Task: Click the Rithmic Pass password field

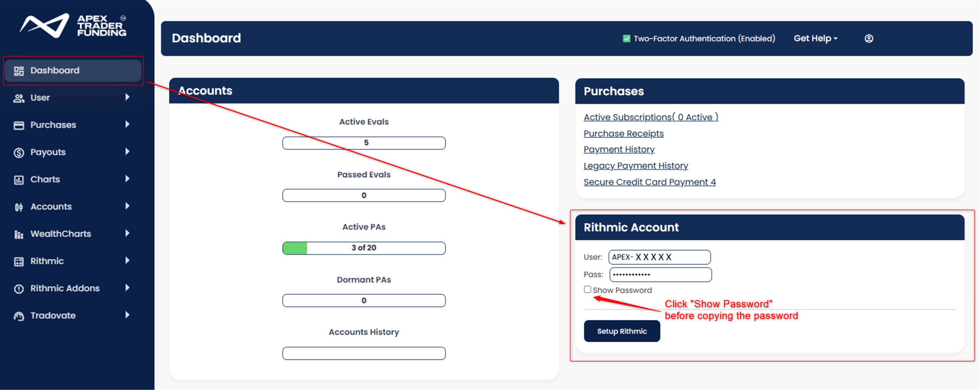Action: coord(660,274)
